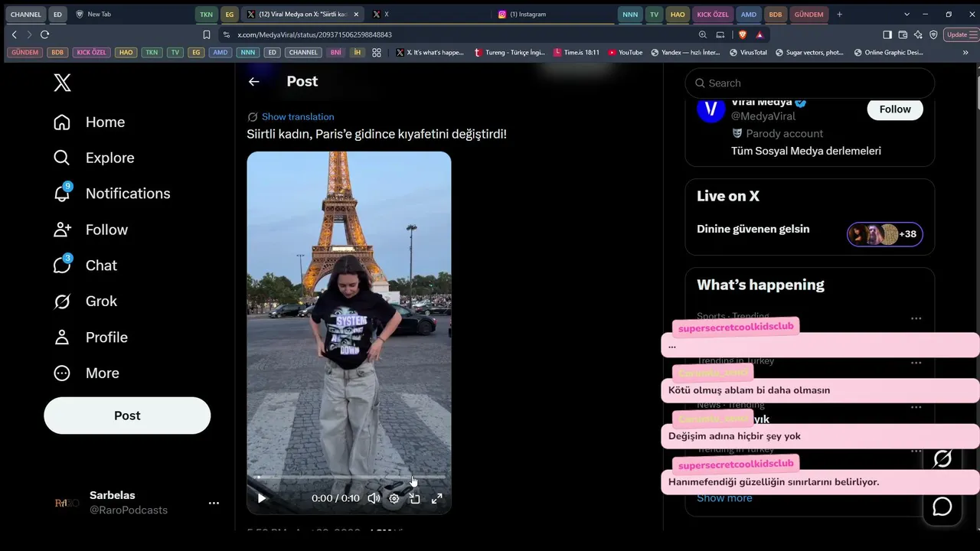Open the Follow sidebar item

(90, 230)
